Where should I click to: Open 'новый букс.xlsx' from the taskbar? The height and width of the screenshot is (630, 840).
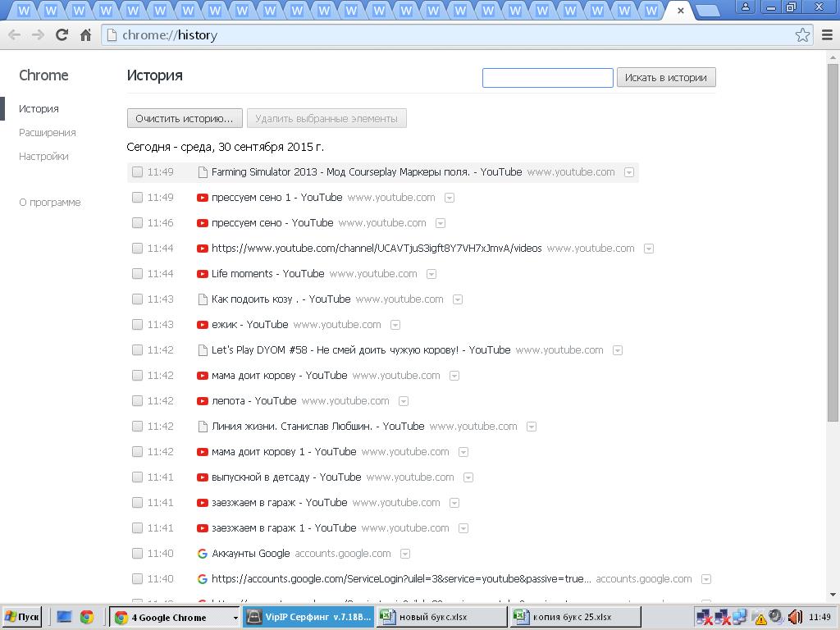(442, 617)
